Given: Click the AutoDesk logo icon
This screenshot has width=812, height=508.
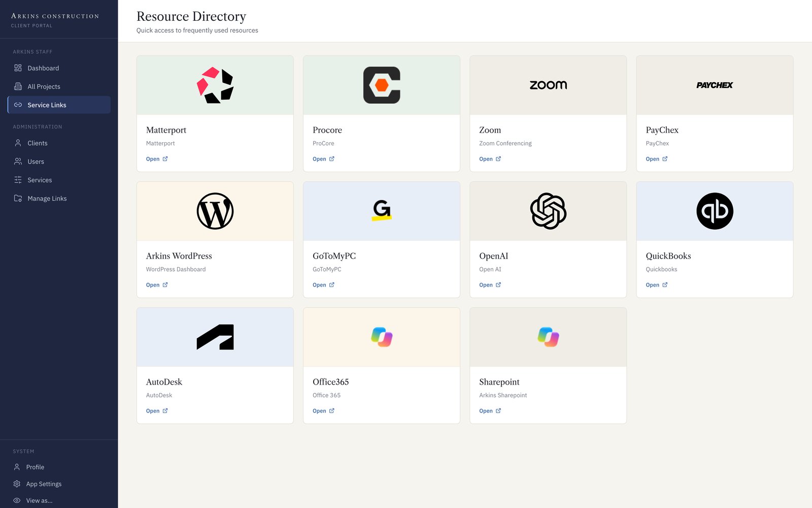Looking at the screenshot, I should (215, 337).
